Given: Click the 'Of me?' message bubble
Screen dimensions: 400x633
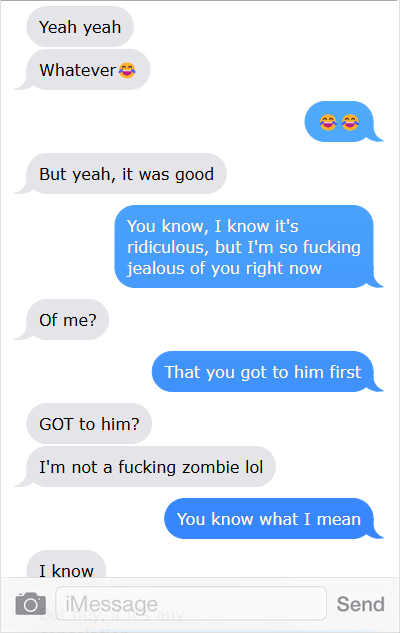Looking at the screenshot, I should (67, 319).
